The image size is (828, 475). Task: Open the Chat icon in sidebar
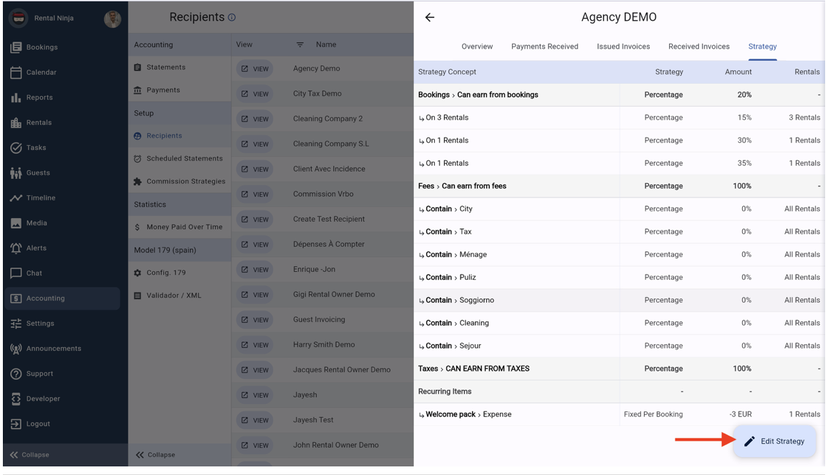pos(16,273)
